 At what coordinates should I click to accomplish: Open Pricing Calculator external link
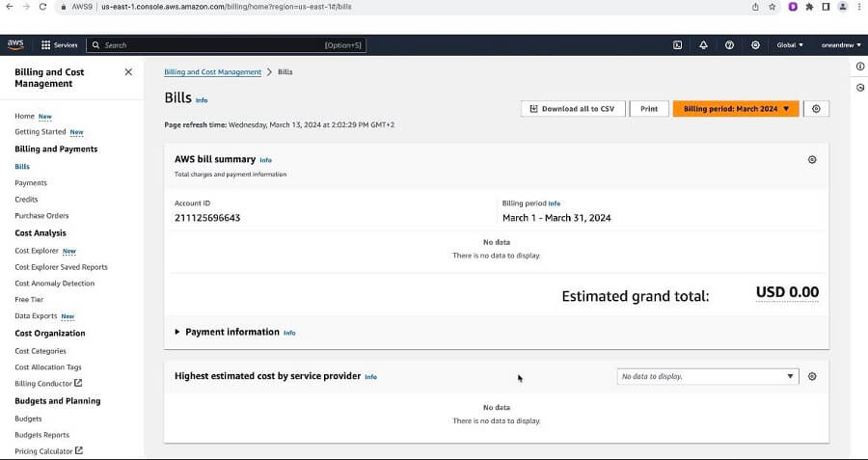49,451
